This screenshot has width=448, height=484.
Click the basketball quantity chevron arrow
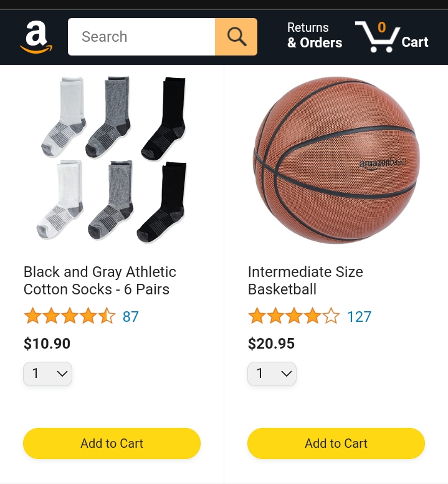287,374
